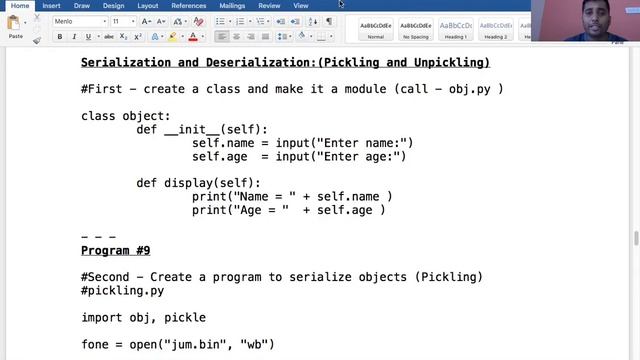This screenshot has height=360, width=640.
Task: Switch to the Home tab
Action: pos(20,6)
